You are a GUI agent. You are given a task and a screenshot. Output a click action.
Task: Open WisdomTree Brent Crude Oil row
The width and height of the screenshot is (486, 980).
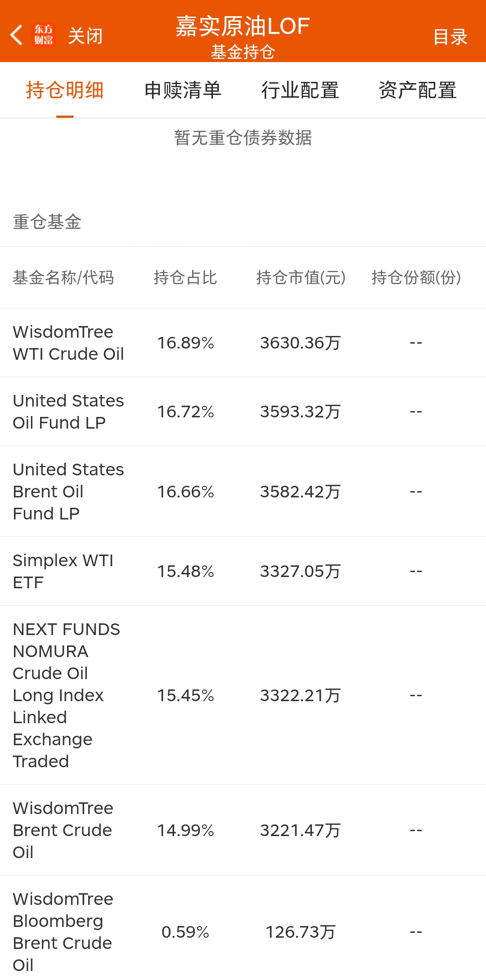[x=243, y=830]
